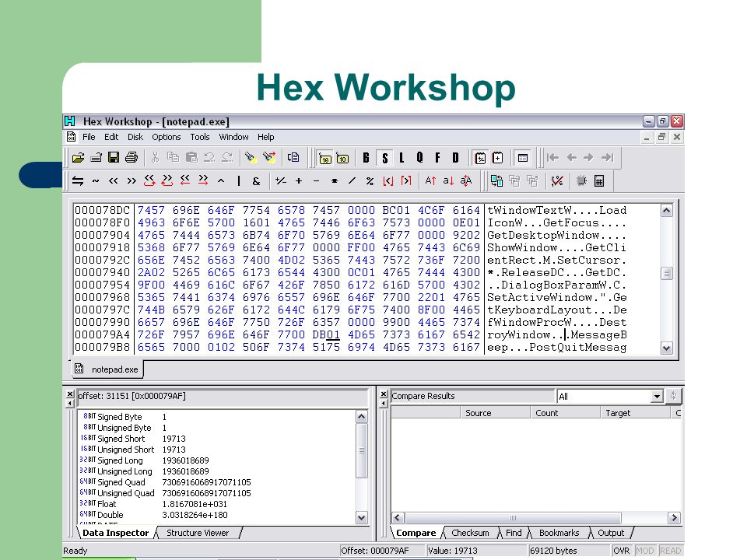Save the file with floppy disk icon
The width and height of the screenshot is (747, 560).
pos(114,158)
